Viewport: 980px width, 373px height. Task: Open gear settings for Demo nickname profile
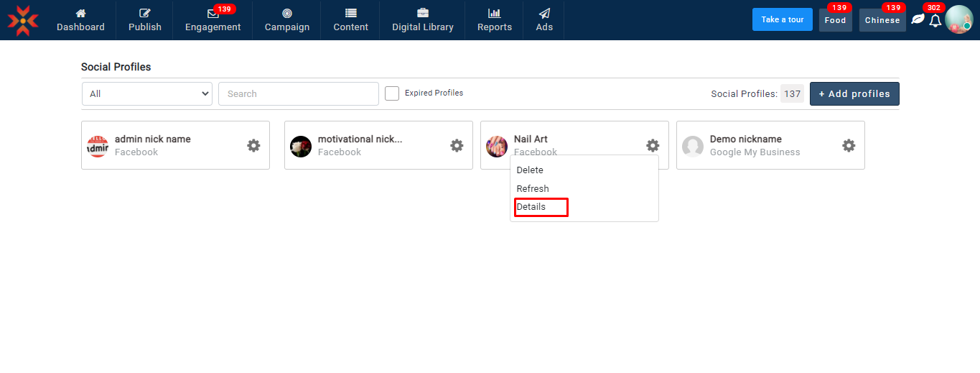click(849, 145)
